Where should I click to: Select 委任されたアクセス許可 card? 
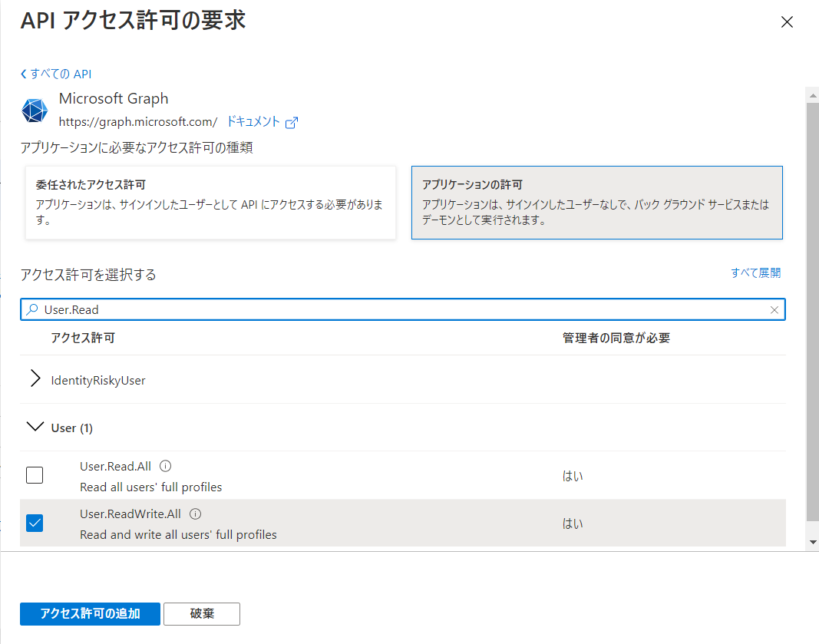pyautogui.click(x=210, y=203)
